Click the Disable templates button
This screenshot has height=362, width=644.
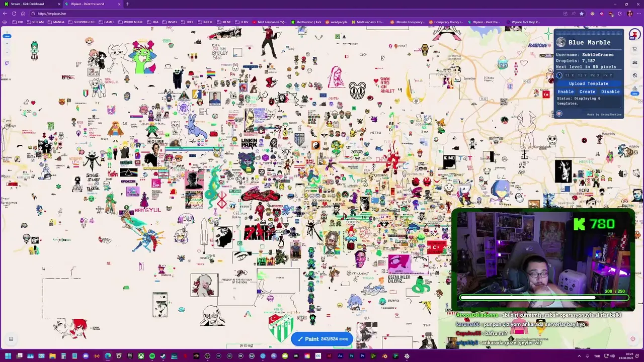[x=610, y=92]
